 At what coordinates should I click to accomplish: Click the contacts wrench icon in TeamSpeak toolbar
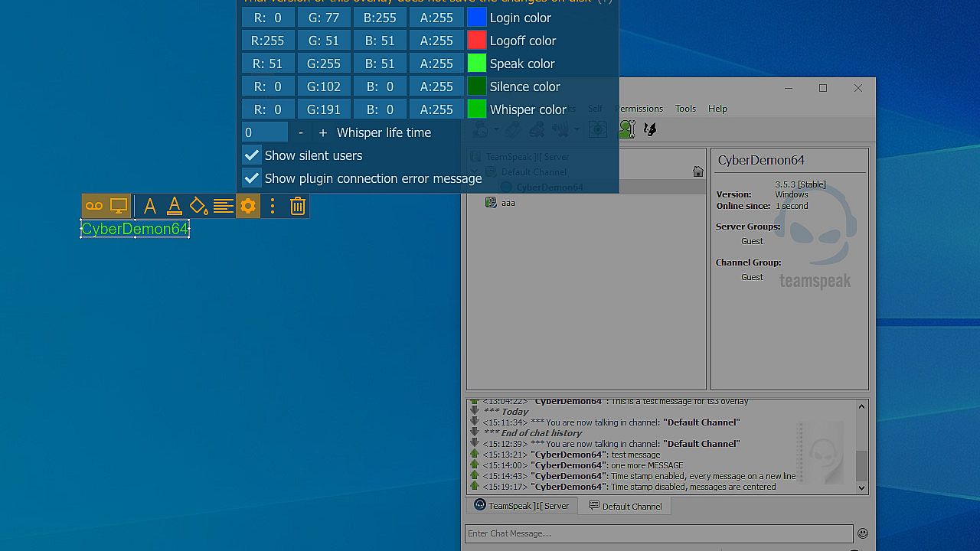click(x=627, y=129)
